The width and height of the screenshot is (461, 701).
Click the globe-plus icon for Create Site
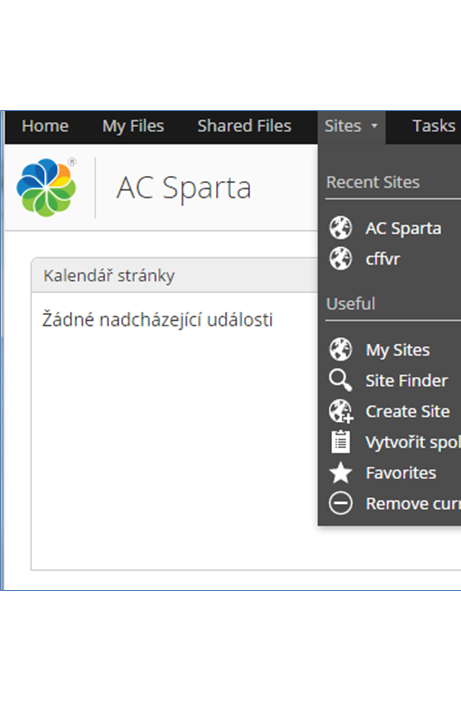pyautogui.click(x=341, y=411)
